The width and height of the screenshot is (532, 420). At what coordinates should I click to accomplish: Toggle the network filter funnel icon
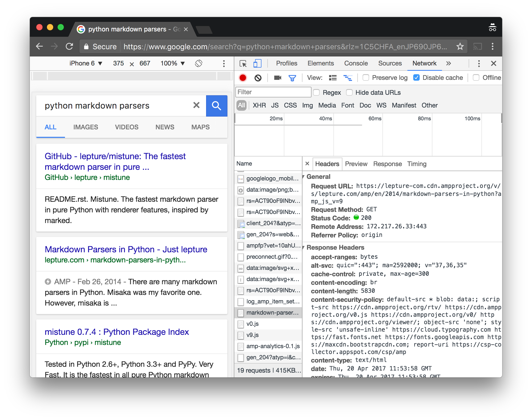[x=292, y=78]
